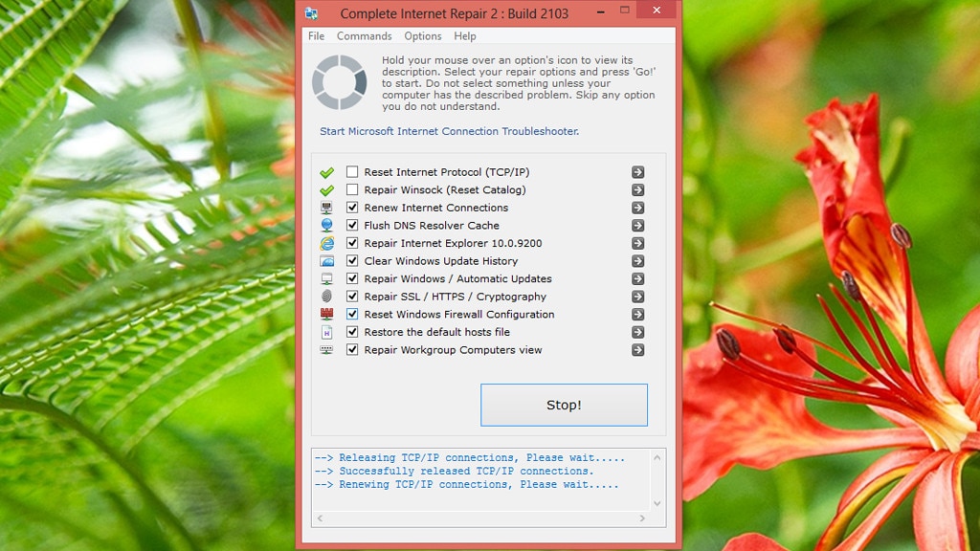Check Reset Internet Protocol (TCP/IP) checkbox
The width and height of the screenshot is (980, 551).
pos(352,172)
